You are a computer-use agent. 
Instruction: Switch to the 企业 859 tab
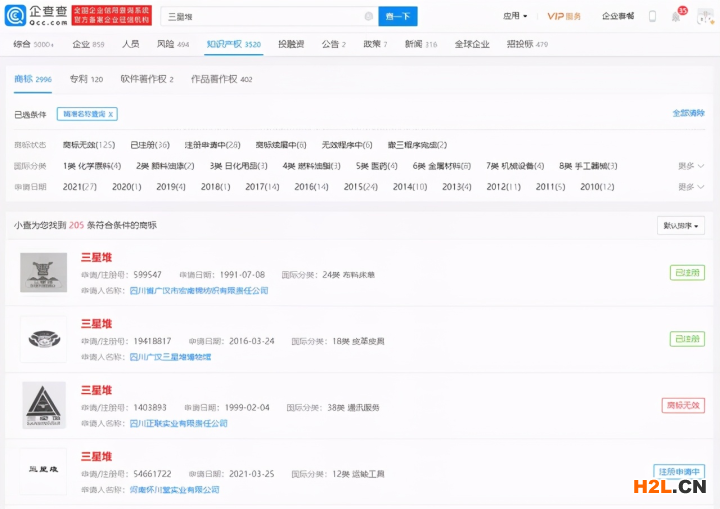[88, 44]
